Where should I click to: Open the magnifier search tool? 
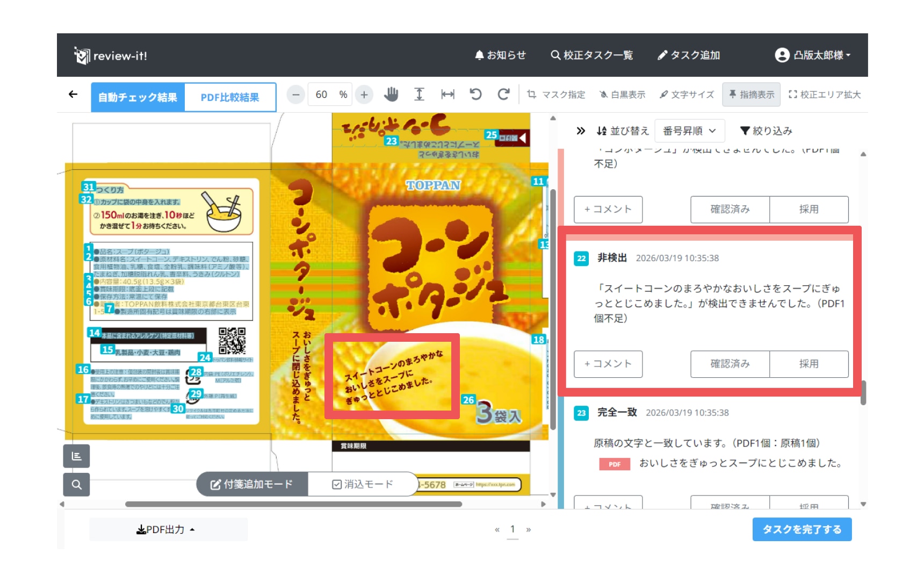[77, 485]
